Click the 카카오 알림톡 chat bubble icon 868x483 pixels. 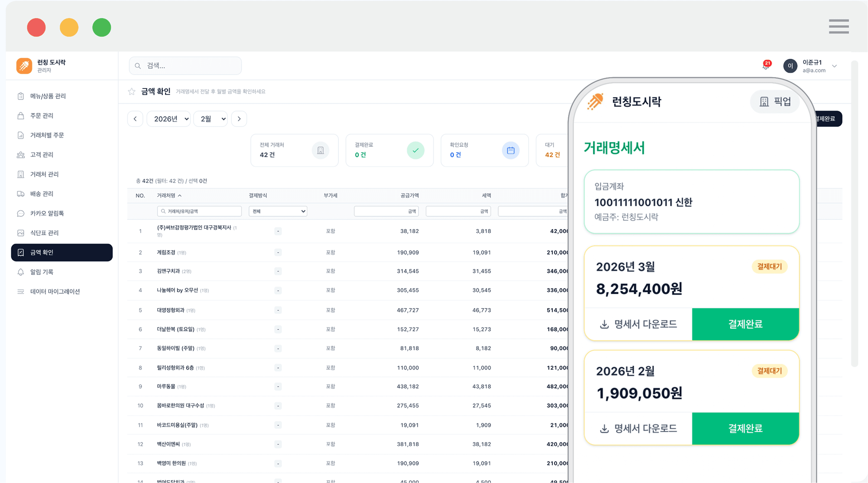tap(21, 213)
